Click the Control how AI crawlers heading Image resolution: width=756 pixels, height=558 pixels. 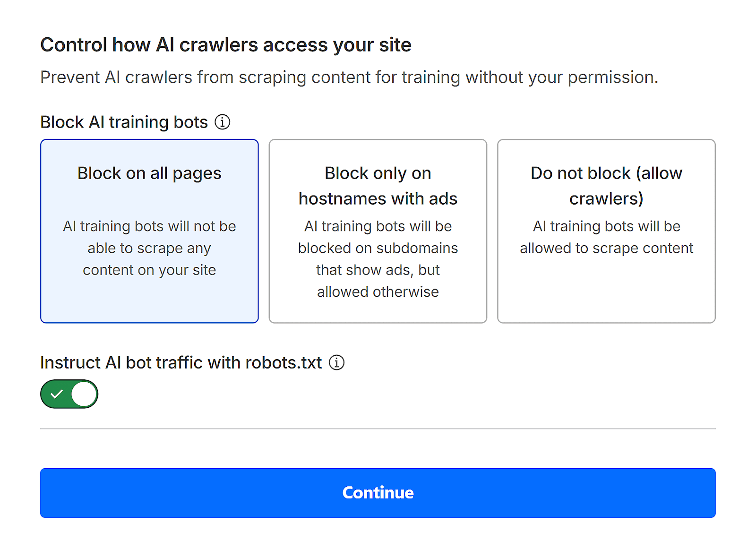click(x=226, y=44)
